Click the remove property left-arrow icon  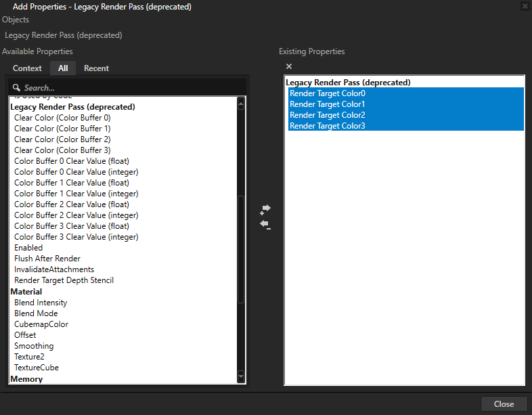265,224
